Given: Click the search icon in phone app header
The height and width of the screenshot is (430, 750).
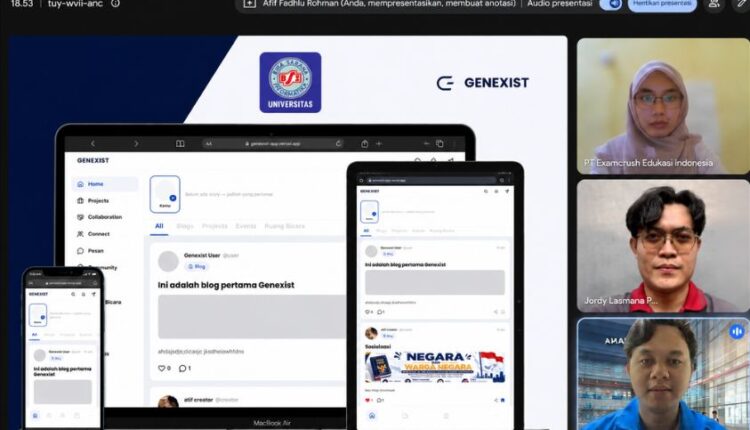Looking at the screenshot, I should click(73, 294).
